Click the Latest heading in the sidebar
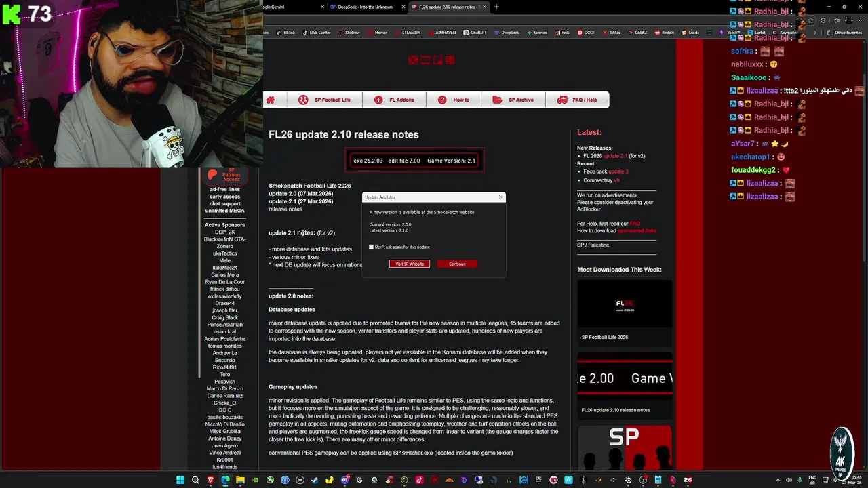The width and height of the screenshot is (868, 488). click(x=589, y=132)
